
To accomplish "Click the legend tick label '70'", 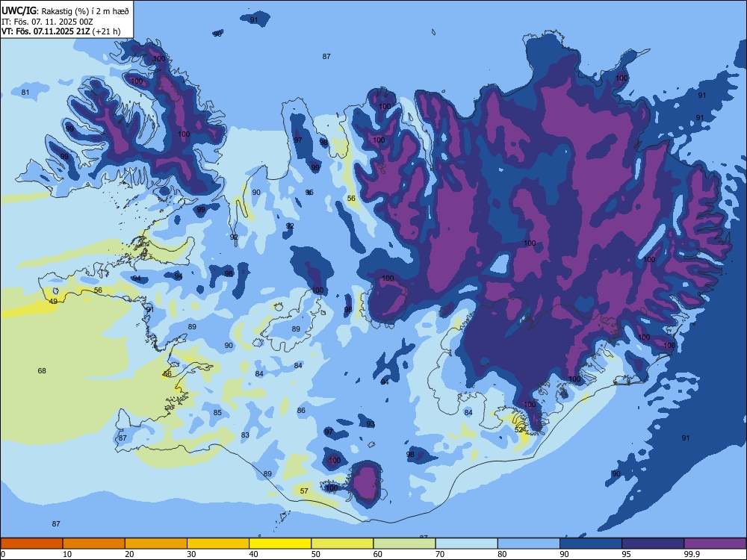I will [440, 554].
